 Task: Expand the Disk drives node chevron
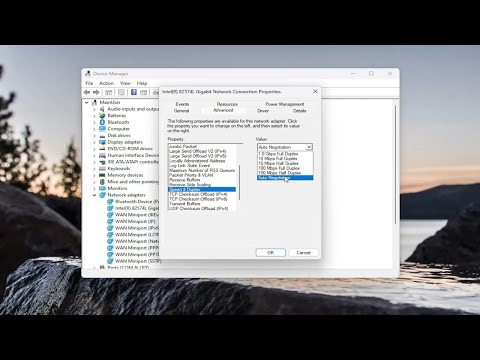tap(94, 136)
